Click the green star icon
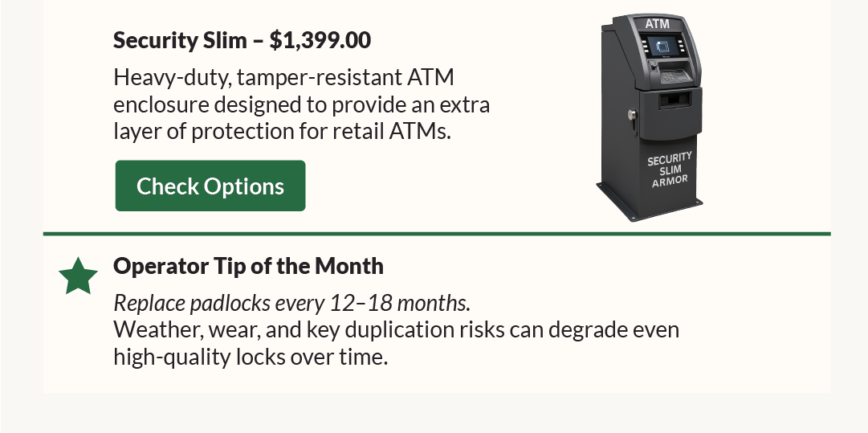Screen dimensions: 868x433 (78, 276)
